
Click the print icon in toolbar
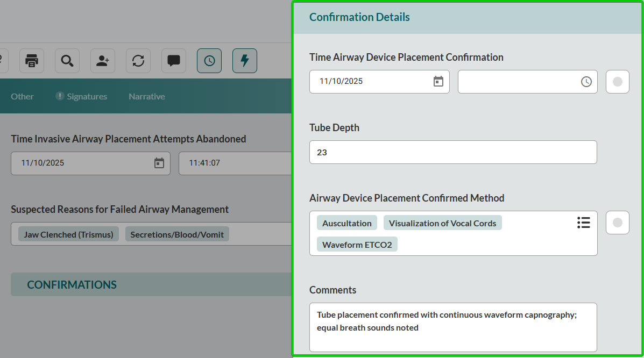click(32, 61)
